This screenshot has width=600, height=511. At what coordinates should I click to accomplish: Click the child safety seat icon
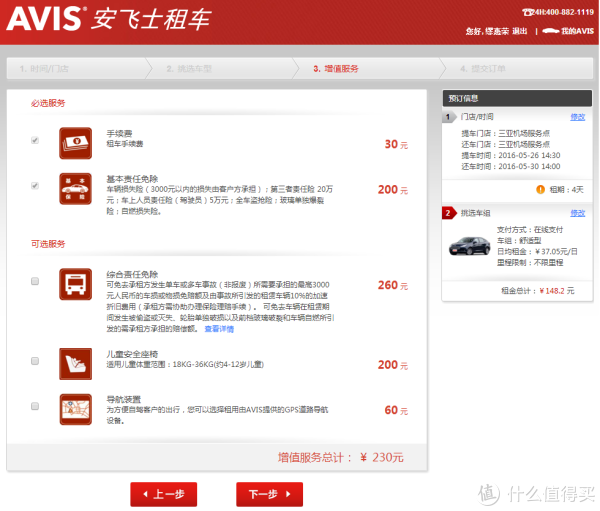click(x=75, y=364)
